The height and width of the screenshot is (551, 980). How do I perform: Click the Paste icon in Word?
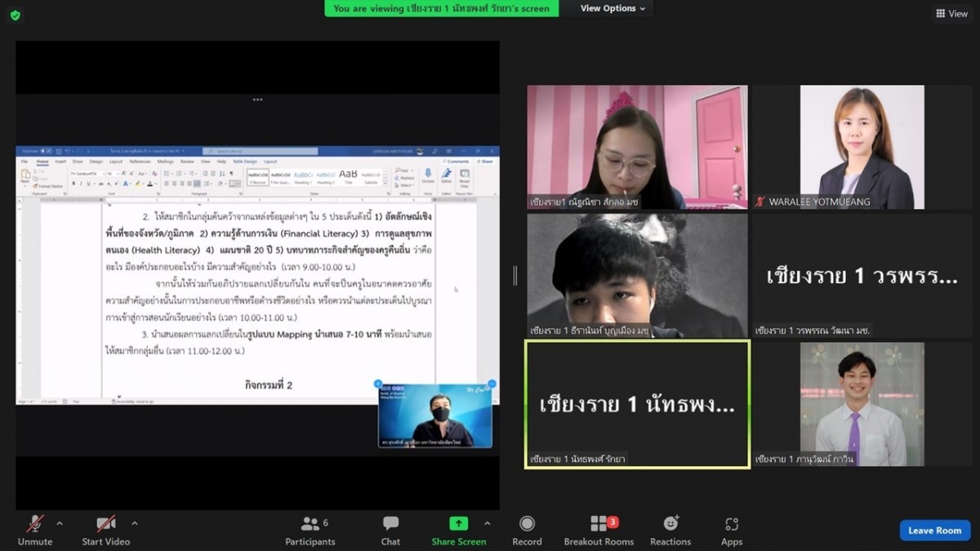tap(26, 175)
